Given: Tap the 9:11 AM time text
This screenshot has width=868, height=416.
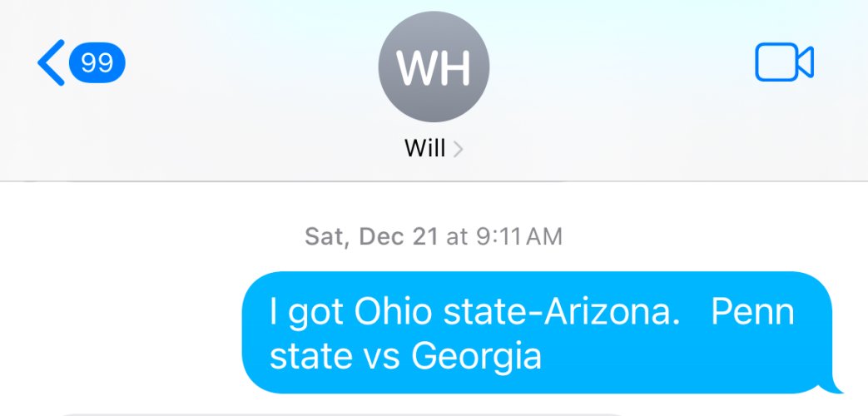Looking at the screenshot, I should click(x=519, y=237).
